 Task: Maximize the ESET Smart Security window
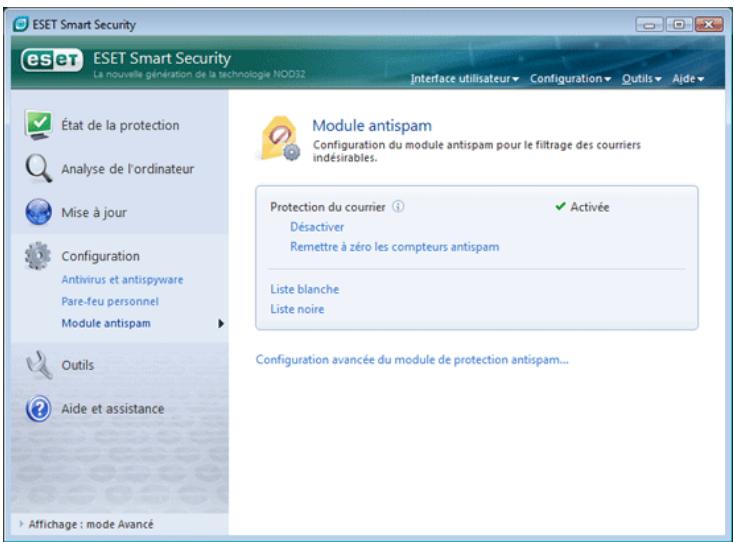coord(679,24)
